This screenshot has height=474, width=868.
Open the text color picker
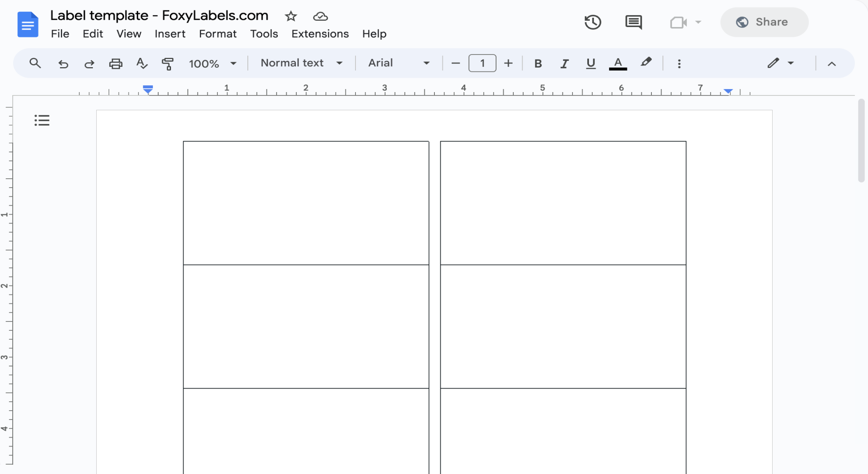[x=618, y=63]
